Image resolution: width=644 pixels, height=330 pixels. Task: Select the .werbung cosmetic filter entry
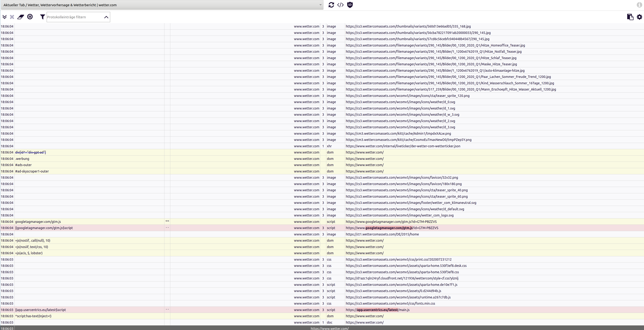22,159
